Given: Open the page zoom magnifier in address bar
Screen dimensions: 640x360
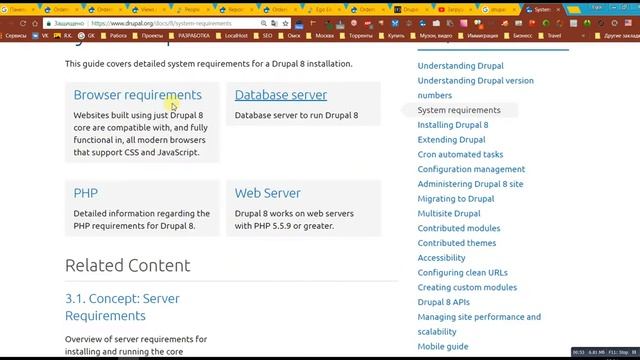Looking at the screenshot, I should [x=264, y=24].
